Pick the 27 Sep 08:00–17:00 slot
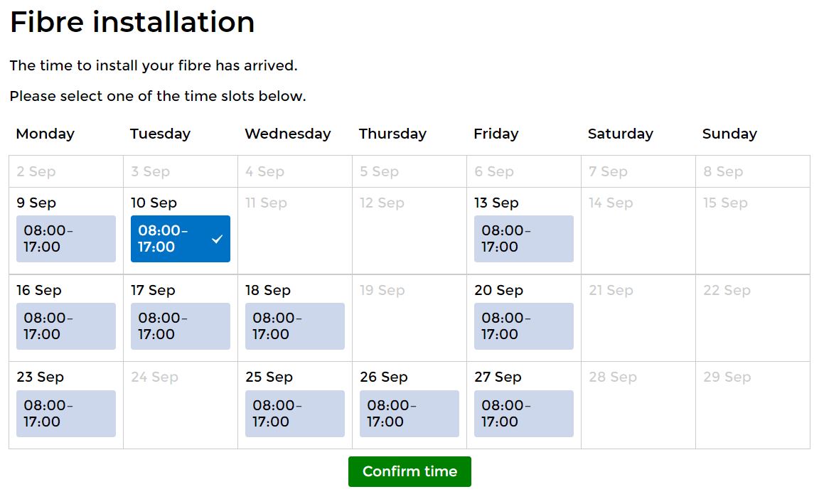This screenshot has height=504, width=819. click(x=523, y=413)
